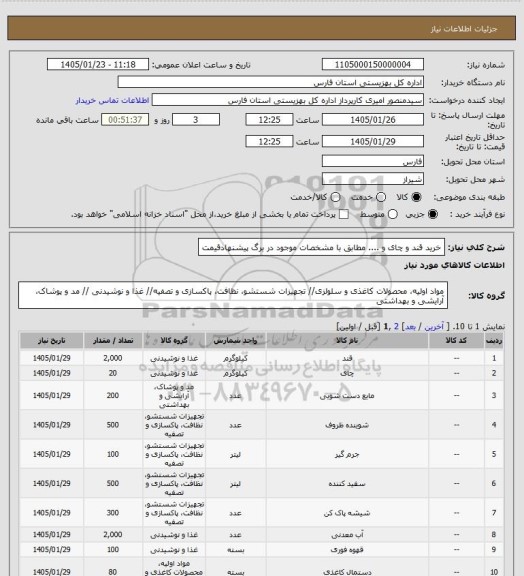
Task: Click the چای item name cell
Action: (347, 373)
